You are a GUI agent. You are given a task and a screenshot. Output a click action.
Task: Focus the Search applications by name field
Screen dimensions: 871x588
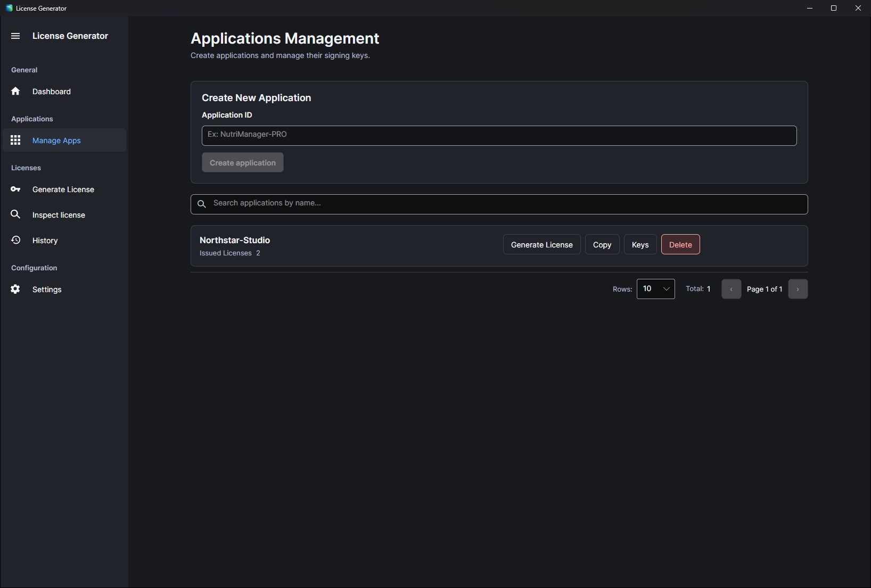(x=499, y=204)
